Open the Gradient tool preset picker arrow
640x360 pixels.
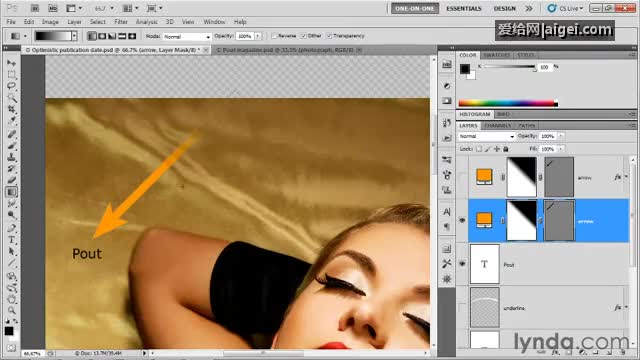(25, 36)
